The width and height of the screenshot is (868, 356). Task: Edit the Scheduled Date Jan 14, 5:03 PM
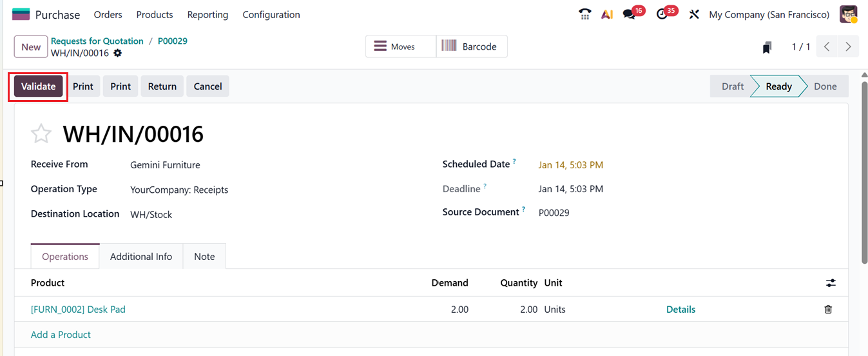point(571,165)
